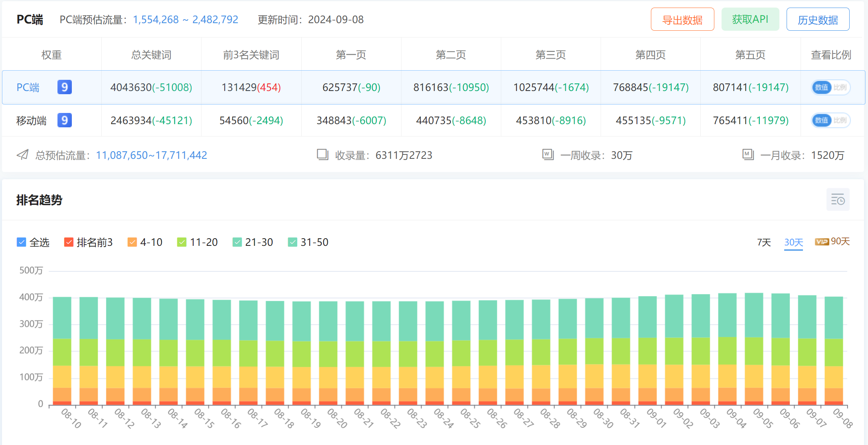Click PC total keywords cell 4043630(-51008)

[x=151, y=87]
